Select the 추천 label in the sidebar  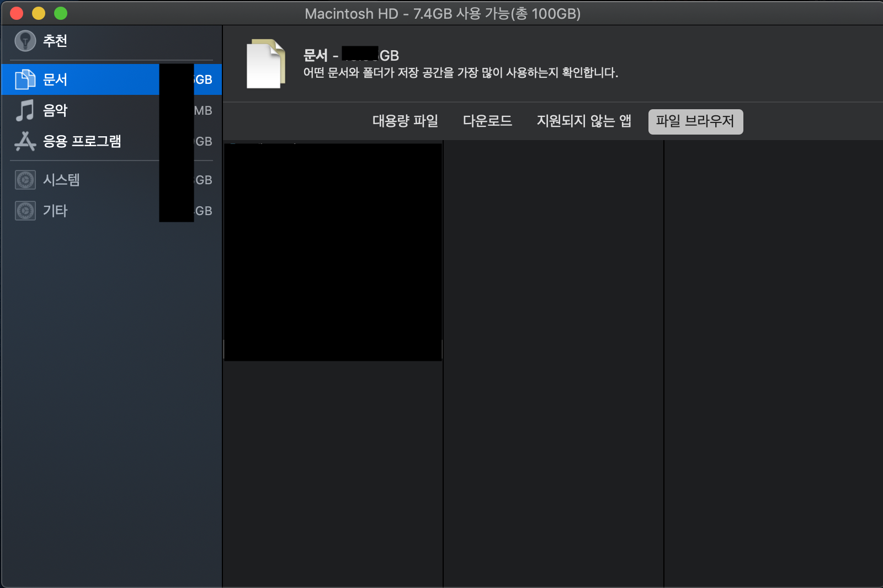pos(55,41)
